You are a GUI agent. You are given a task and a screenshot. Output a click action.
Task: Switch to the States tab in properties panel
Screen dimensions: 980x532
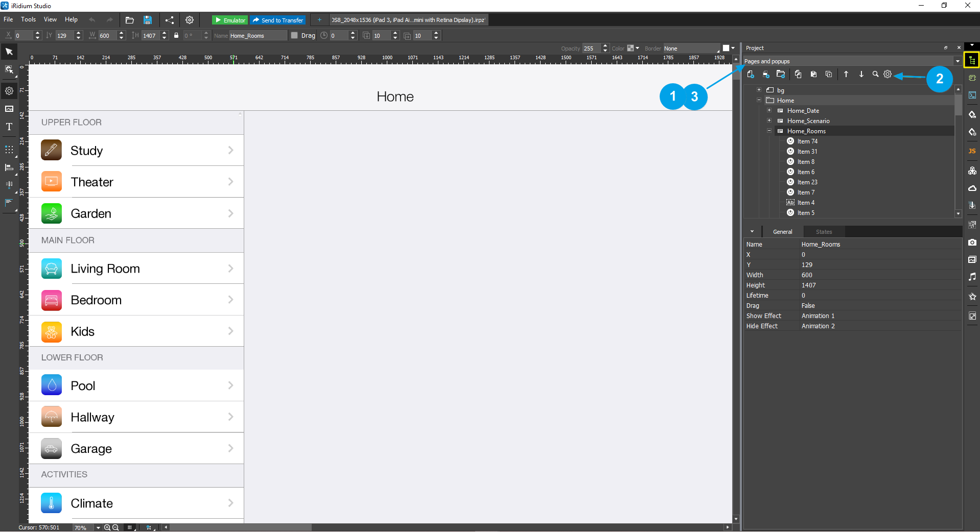[823, 231]
